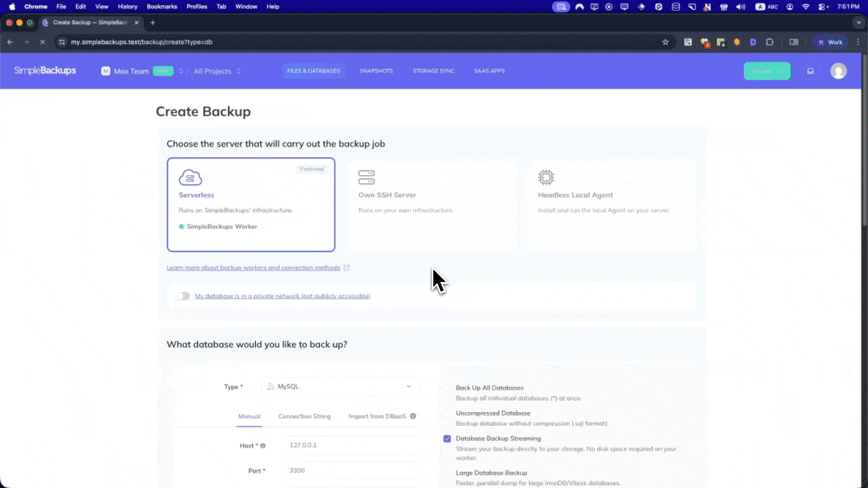The image size is (868, 488).
Task: Enable the Back Up All Databases option
Action: point(447,388)
